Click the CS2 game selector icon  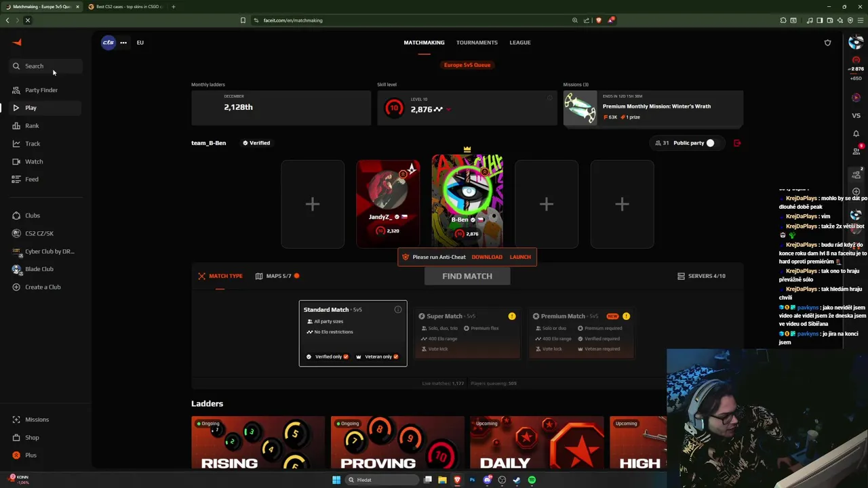pyautogui.click(x=108, y=42)
